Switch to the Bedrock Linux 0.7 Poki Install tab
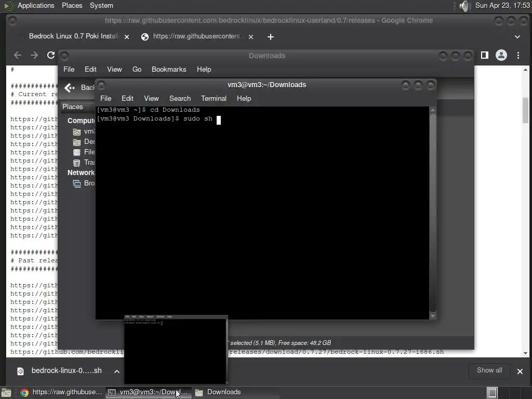This screenshot has height=399, width=532. point(74,36)
